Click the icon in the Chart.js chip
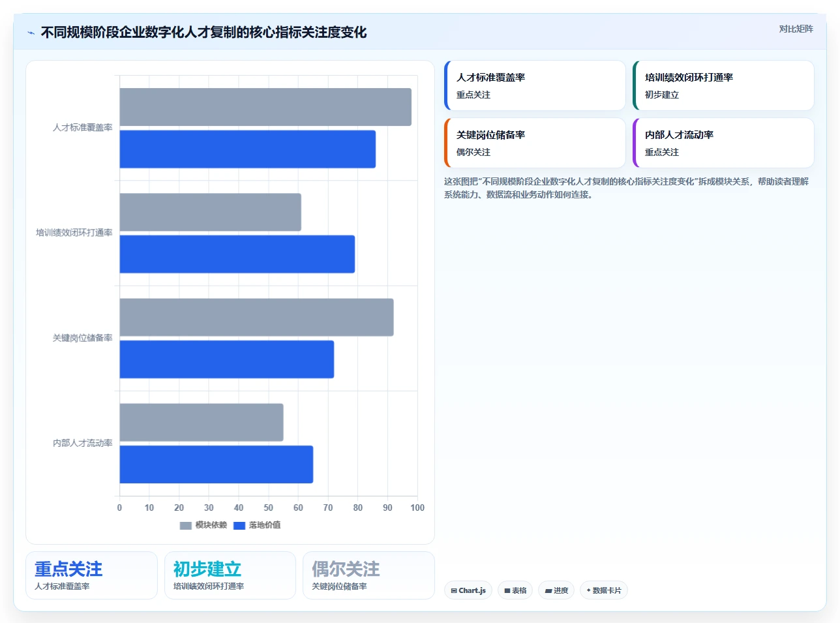840x623 pixels. (454, 591)
